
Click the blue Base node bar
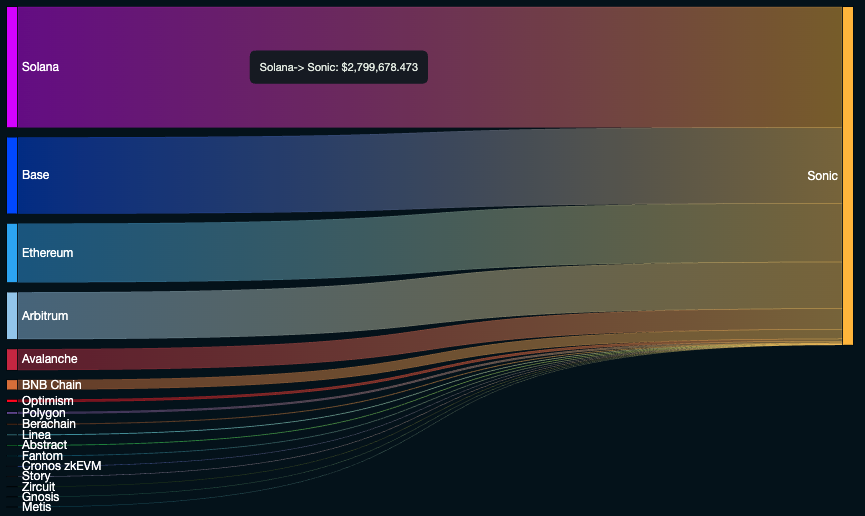[12, 175]
